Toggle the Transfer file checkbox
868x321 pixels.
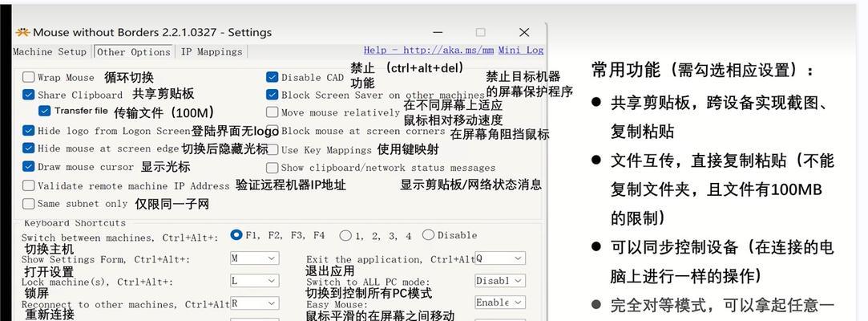[45, 111]
